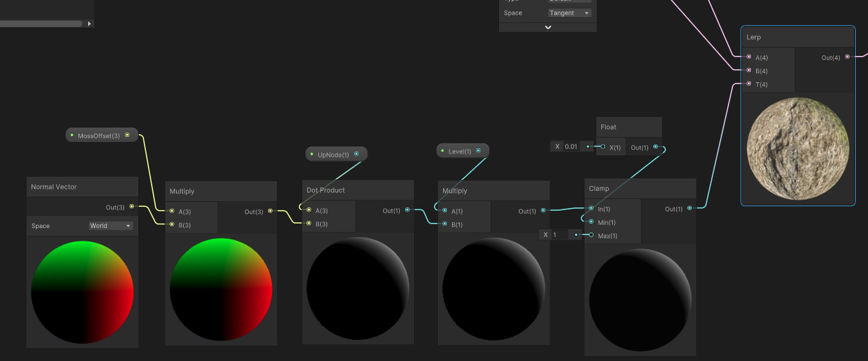Click the right arrow of the horizontal scrollbar
The height and width of the screenshot is (361, 868).
89,24
